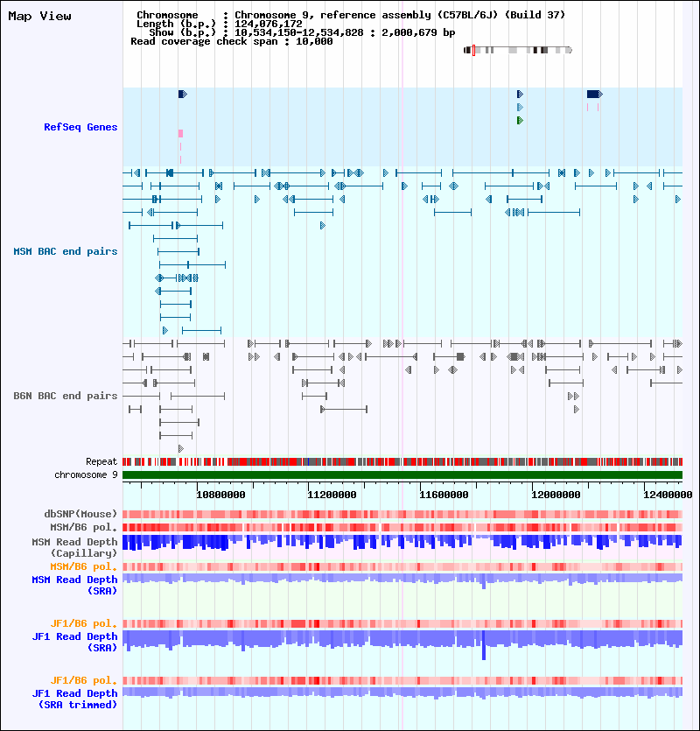
Task: Click the green RefSeq gene arrow
Action: pyautogui.click(x=520, y=120)
